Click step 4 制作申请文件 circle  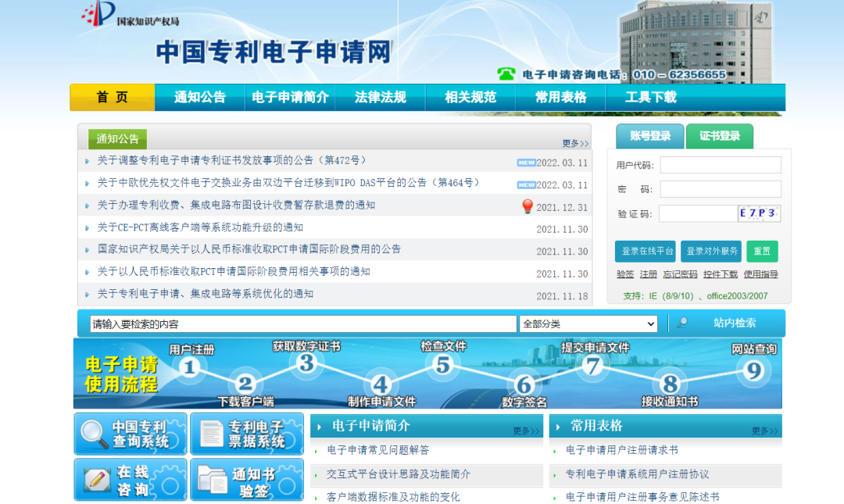[381, 384]
